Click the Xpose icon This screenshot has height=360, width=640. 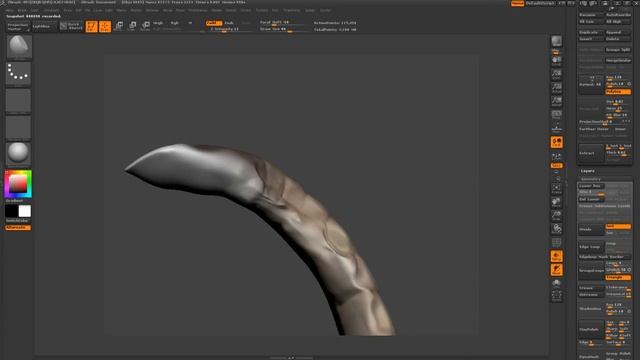[x=557, y=296]
